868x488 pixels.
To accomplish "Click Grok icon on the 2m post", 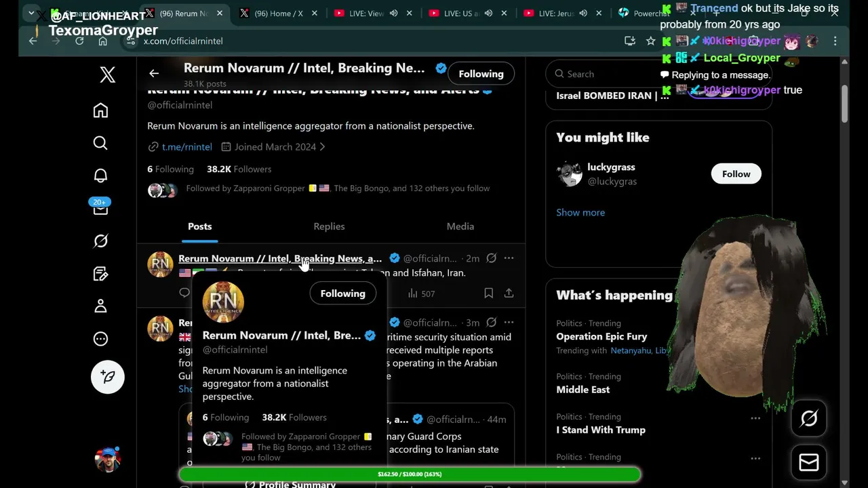I will point(491,258).
